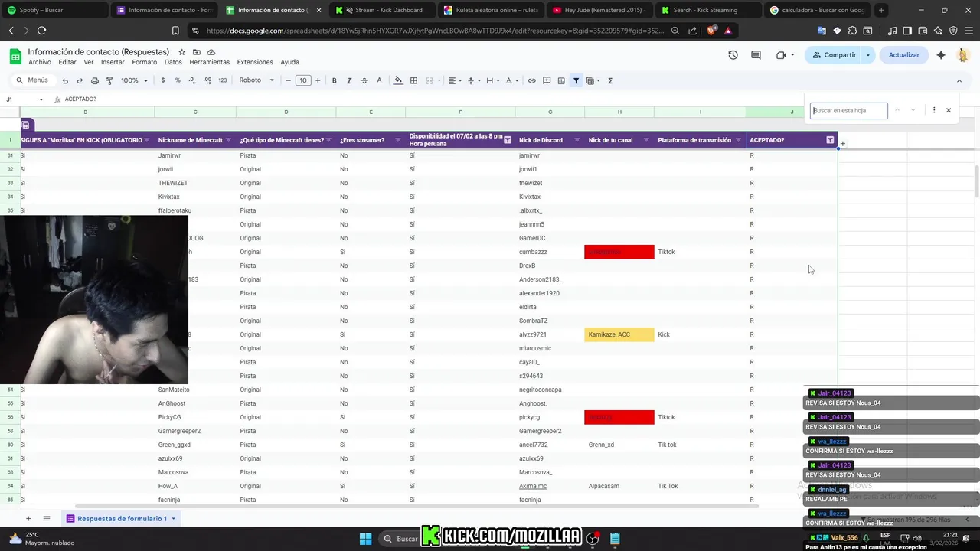Screen dimensions: 980x551
Task: Open the Formato menu
Action: tap(144, 62)
